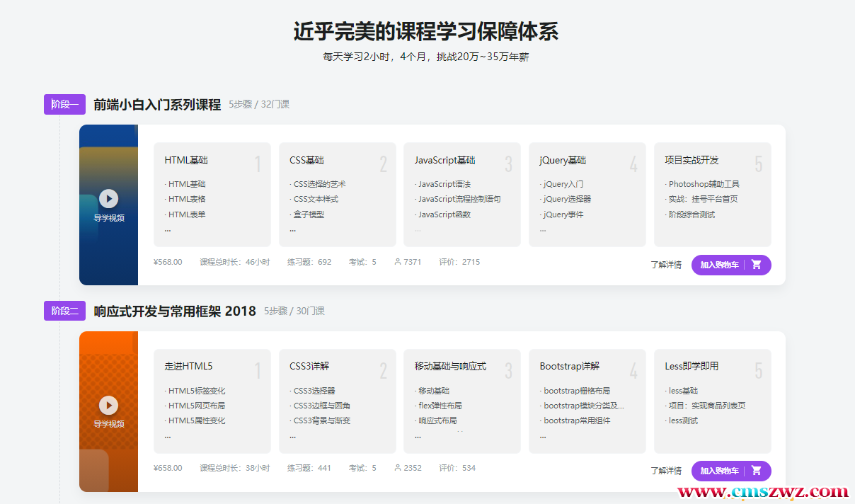855x504 pixels.
Task: Click 了解详情 link for stage one
Action: point(666,265)
